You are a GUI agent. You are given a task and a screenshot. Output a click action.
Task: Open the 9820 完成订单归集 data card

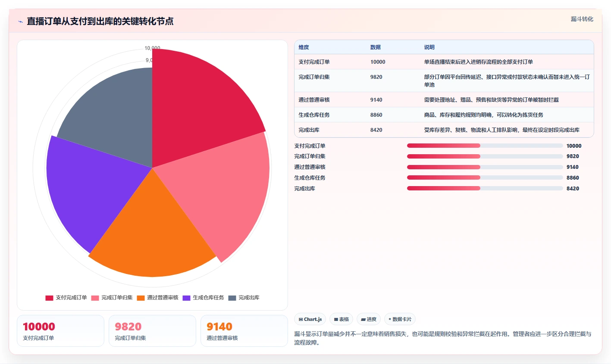click(152, 331)
